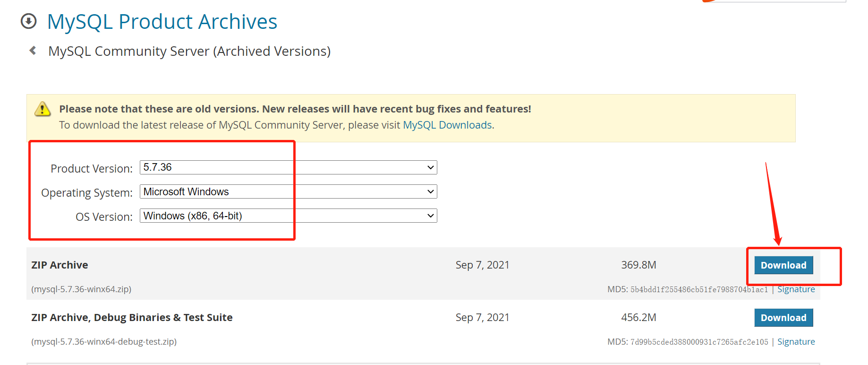Click the back chevron beside MySQL Community Server

tap(33, 50)
